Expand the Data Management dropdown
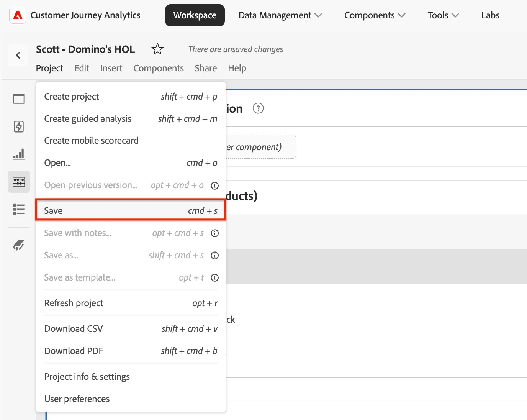This screenshot has width=527, height=420. click(280, 15)
